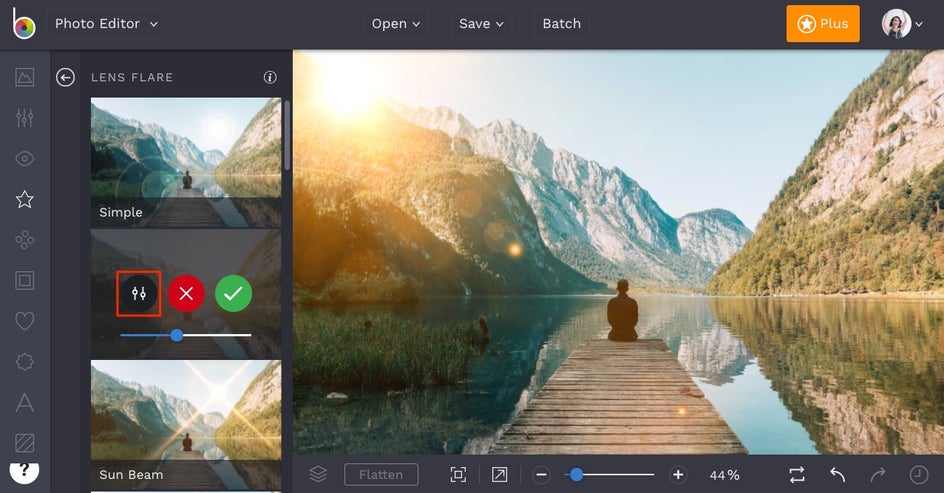Open the Save menu dropdown
The height and width of the screenshot is (493, 944).
point(481,24)
